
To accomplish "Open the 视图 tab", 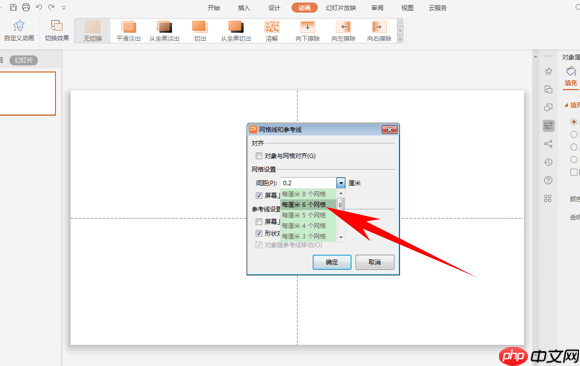I will point(407,8).
